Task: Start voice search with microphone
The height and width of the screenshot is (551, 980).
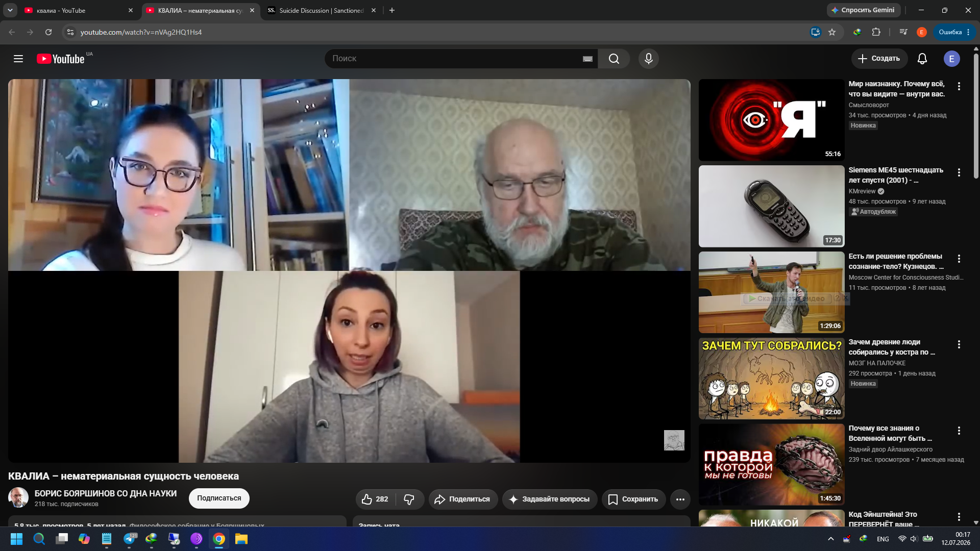Action: click(x=649, y=59)
